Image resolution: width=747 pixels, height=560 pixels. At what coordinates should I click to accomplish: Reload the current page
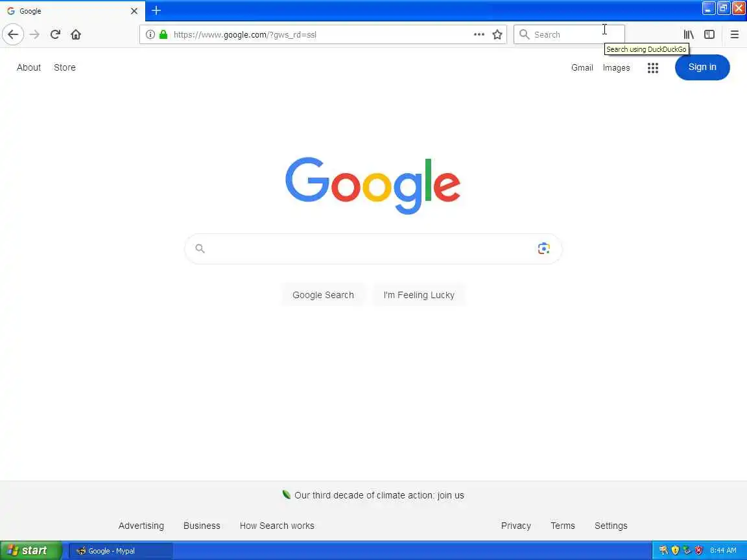55,34
